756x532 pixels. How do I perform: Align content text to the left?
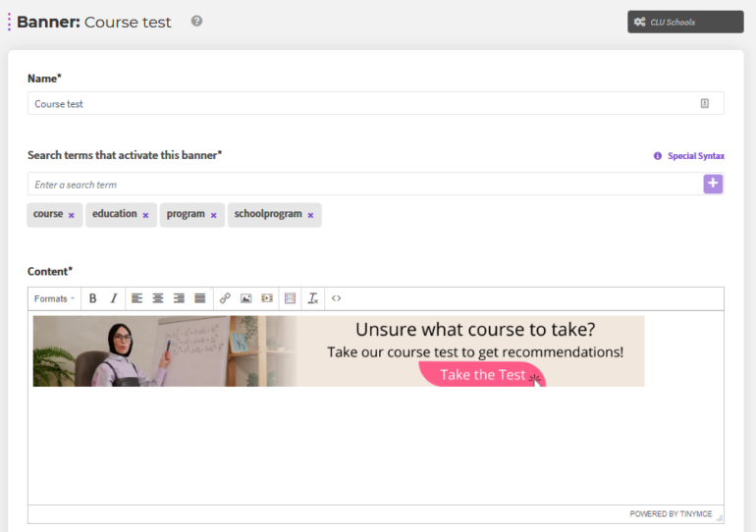coord(137,298)
